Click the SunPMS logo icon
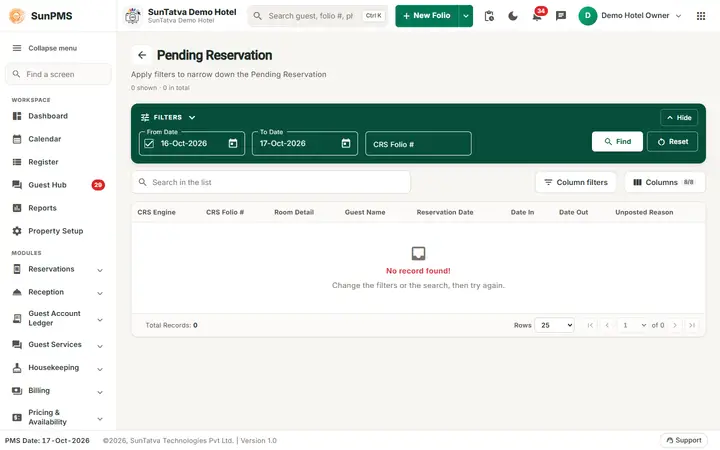720x450 pixels. (17, 16)
